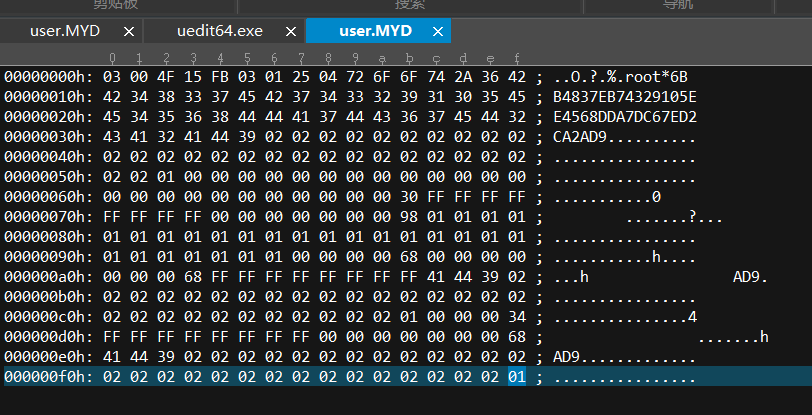Click column ruler label '8'
Viewport: 812px width, 415px height.
click(x=328, y=58)
